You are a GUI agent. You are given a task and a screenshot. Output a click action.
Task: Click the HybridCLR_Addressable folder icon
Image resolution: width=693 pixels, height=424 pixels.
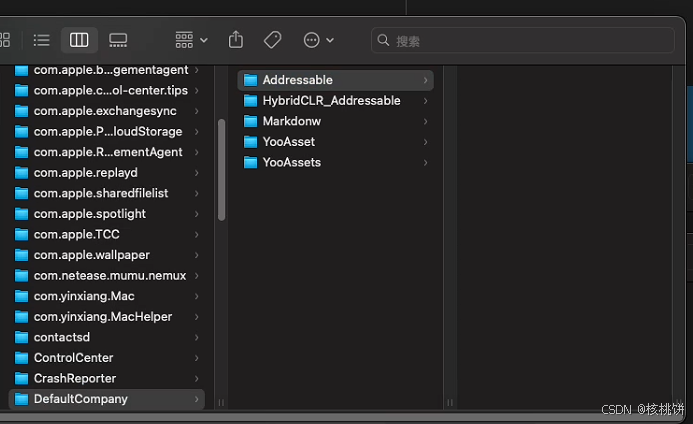pyautogui.click(x=251, y=101)
